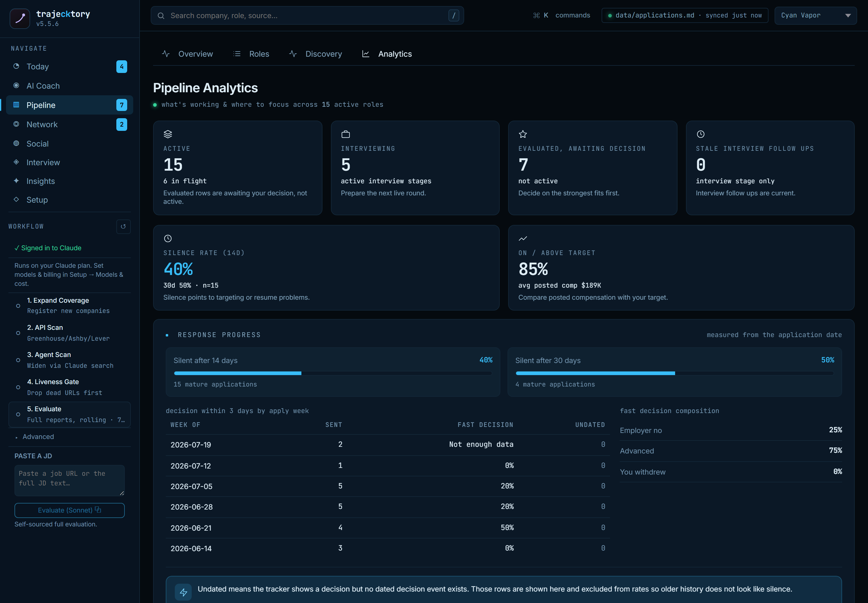
Task: Click the 2026-07-19 week row
Action: 388,445
